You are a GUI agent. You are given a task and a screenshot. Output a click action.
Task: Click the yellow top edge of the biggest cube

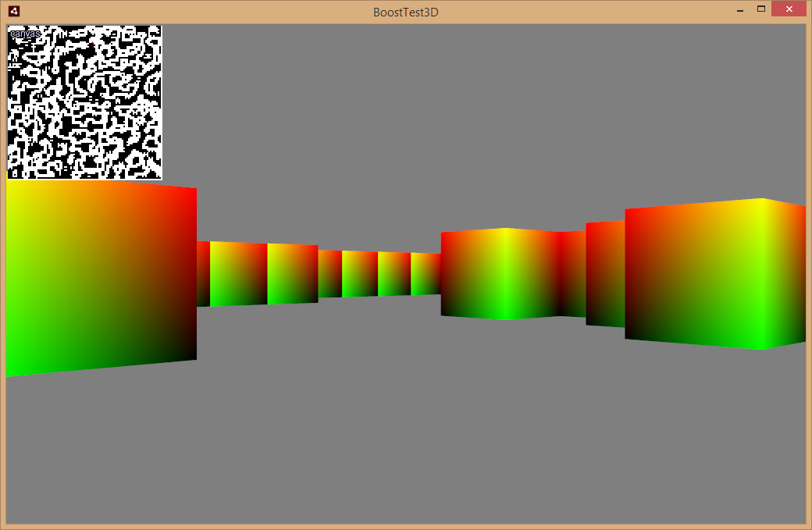760,202
